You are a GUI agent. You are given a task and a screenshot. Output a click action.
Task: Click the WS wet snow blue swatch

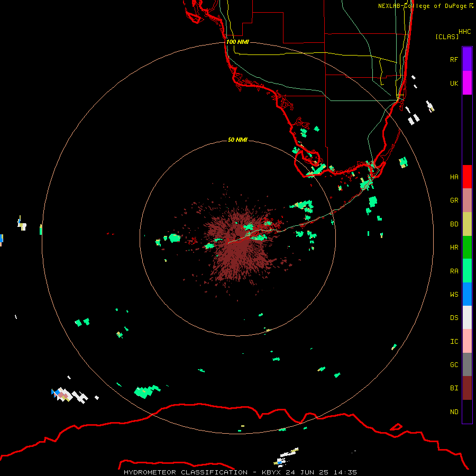pos(467,294)
